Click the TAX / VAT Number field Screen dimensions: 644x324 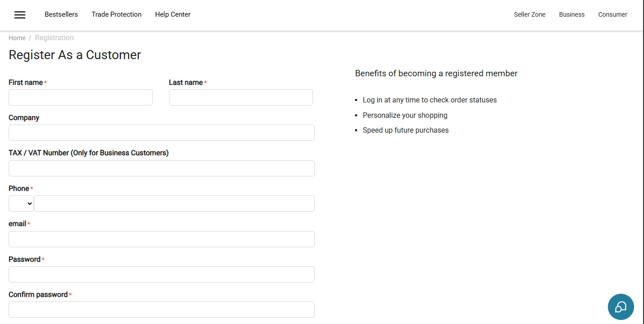[x=161, y=168]
